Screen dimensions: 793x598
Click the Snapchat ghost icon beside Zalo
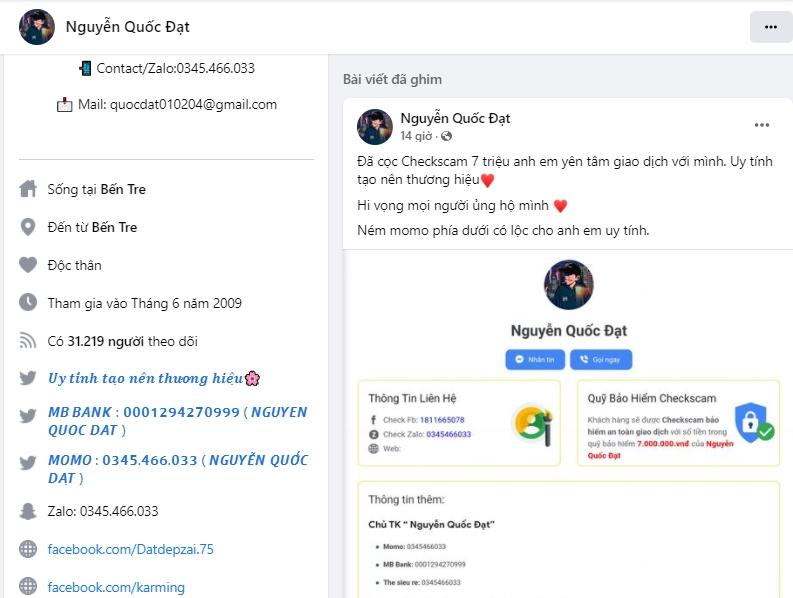point(28,511)
